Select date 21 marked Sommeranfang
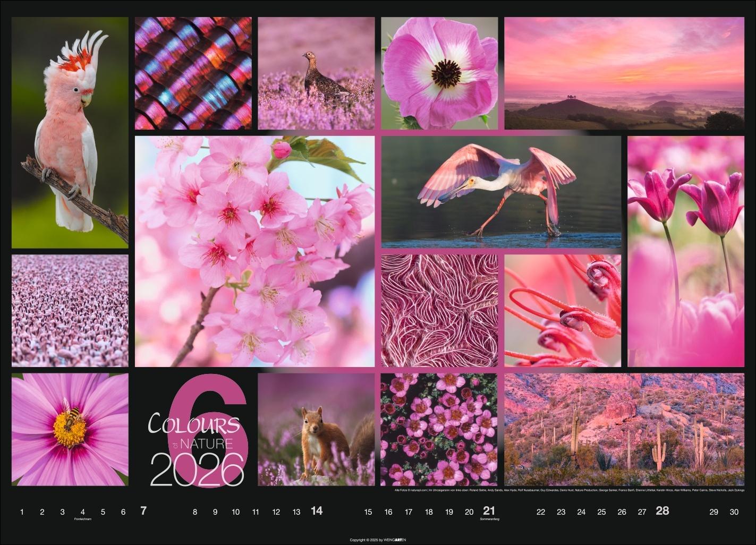The height and width of the screenshot is (545, 756). (489, 512)
